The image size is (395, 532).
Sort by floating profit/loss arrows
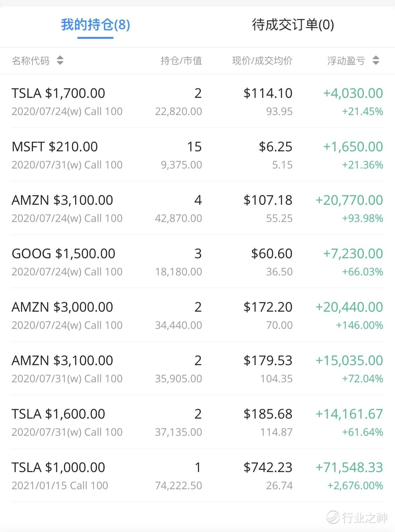click(x=376, y=60)
